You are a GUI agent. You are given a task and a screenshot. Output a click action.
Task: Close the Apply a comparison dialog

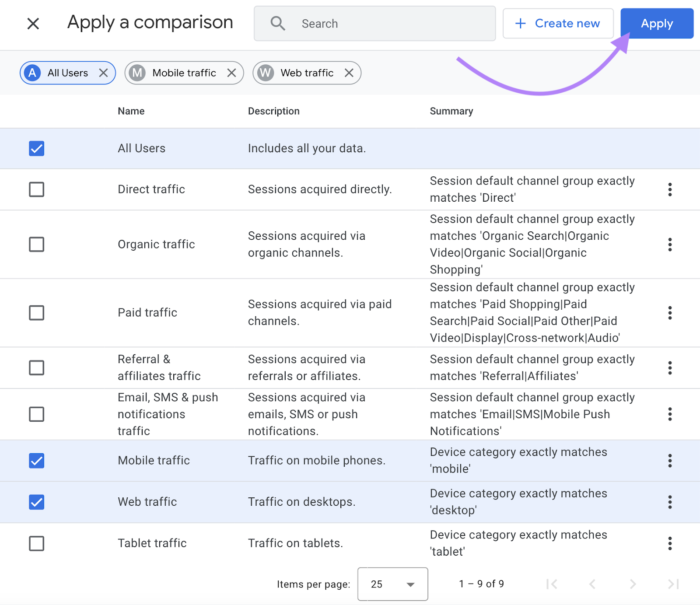coord(33,24)
